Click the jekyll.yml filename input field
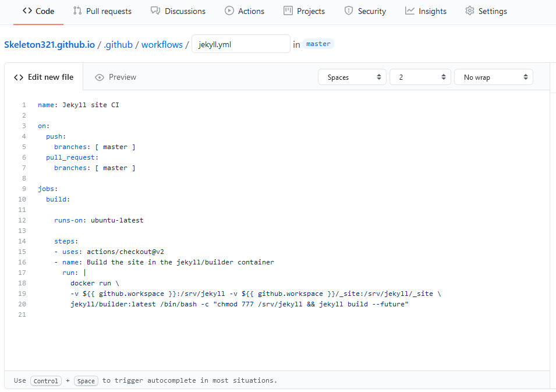The image size is (556, 392). click(x=240, y=44)
